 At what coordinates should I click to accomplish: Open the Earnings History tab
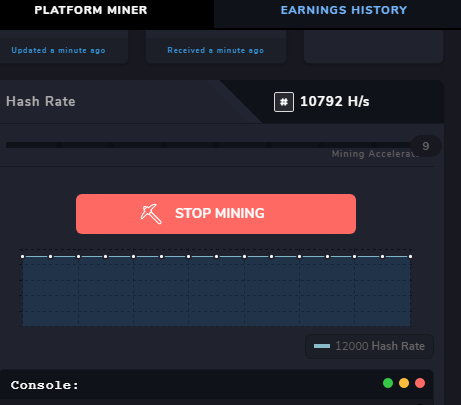pos(344,10)
